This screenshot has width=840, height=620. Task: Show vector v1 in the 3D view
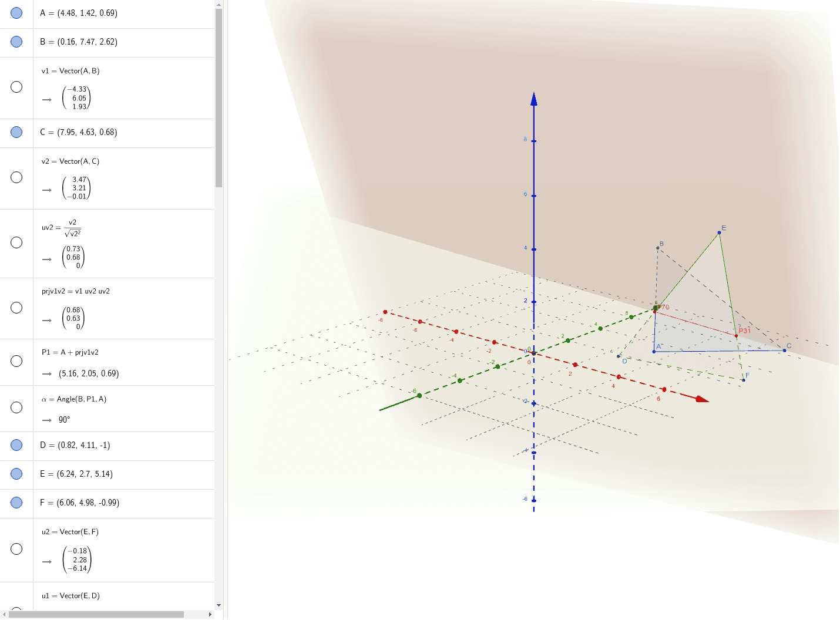[16, 86]
